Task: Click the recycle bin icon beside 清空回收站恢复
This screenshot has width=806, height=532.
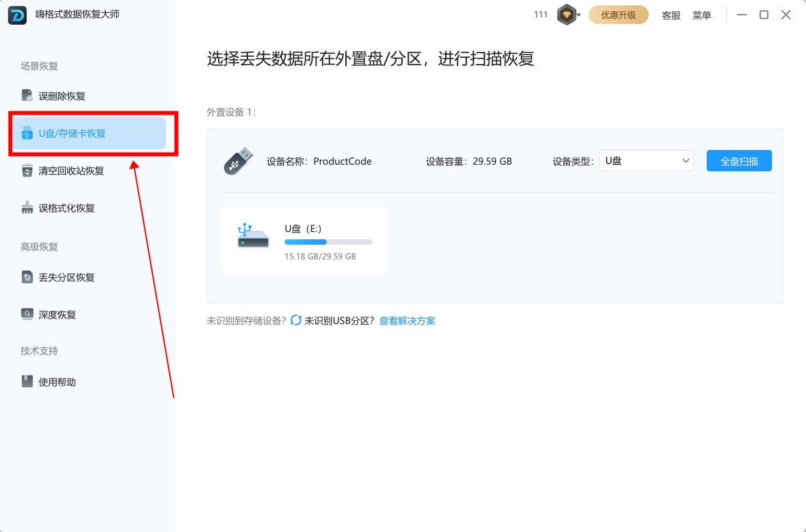Action: [x=27, y=171]
